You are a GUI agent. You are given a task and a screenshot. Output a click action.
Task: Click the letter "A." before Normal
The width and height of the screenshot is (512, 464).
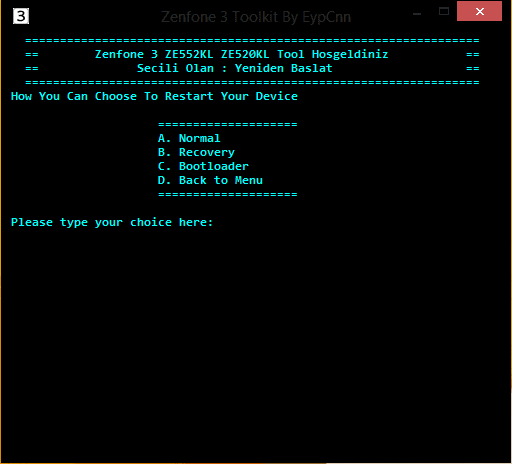point(164,138)
